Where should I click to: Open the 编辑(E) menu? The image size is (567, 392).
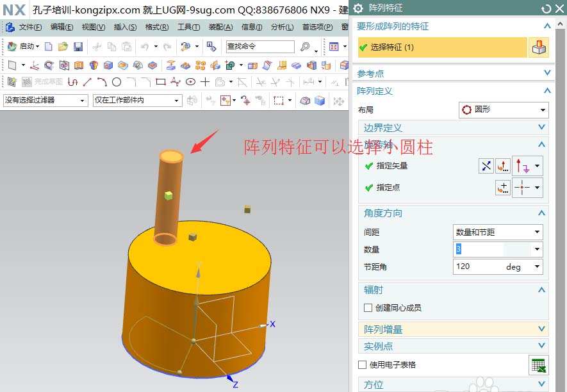click(62, 27)
